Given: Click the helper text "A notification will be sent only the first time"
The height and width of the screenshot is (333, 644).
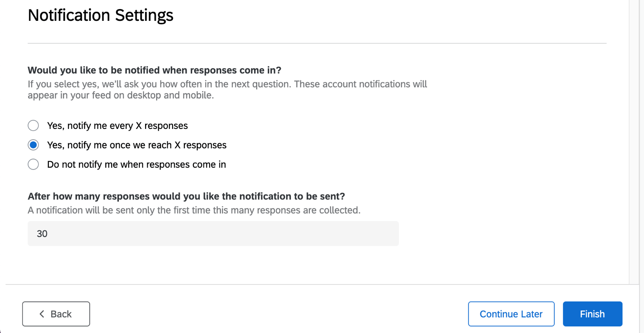Looking at the screenshot, I should click(x=194, y=210).
